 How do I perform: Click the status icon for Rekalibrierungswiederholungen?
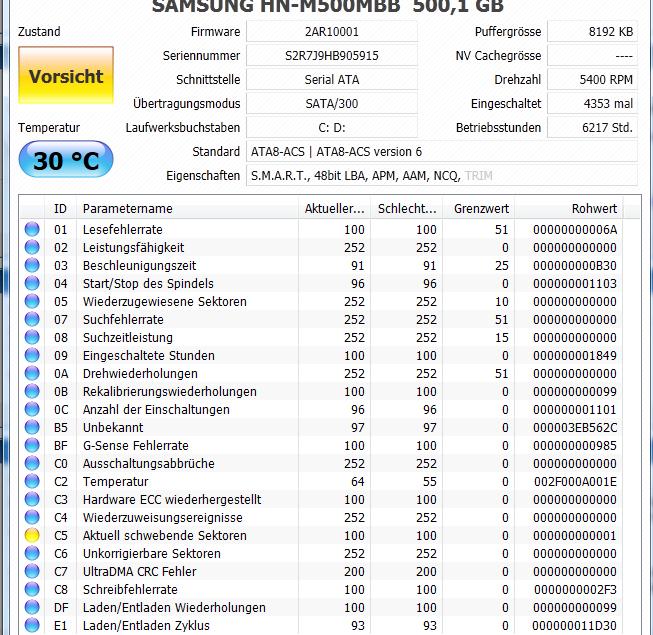click(x=32, y=391)
